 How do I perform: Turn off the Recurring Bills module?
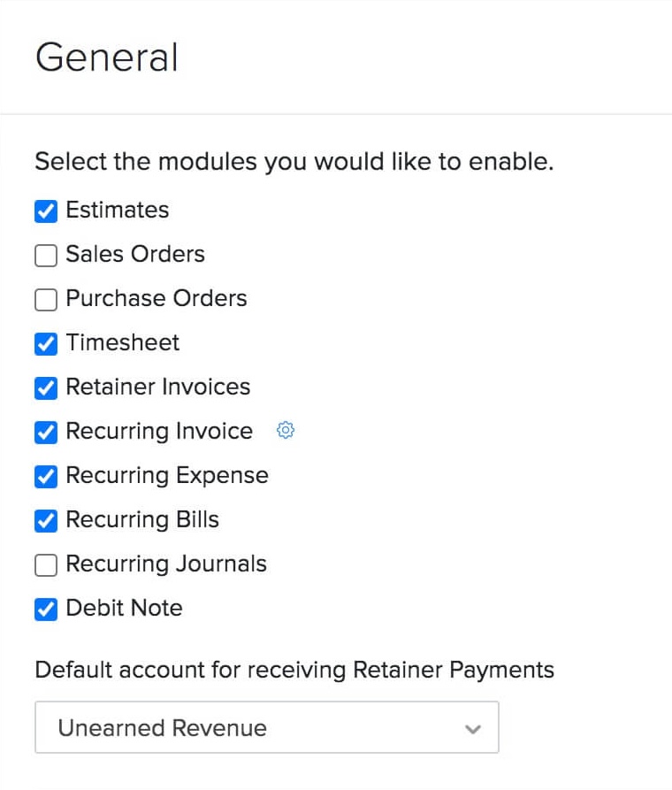click(44, 520)
